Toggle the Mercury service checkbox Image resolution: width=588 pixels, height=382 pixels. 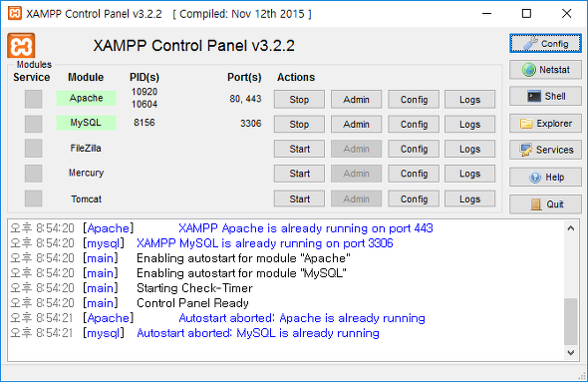[x=33, y=174]
